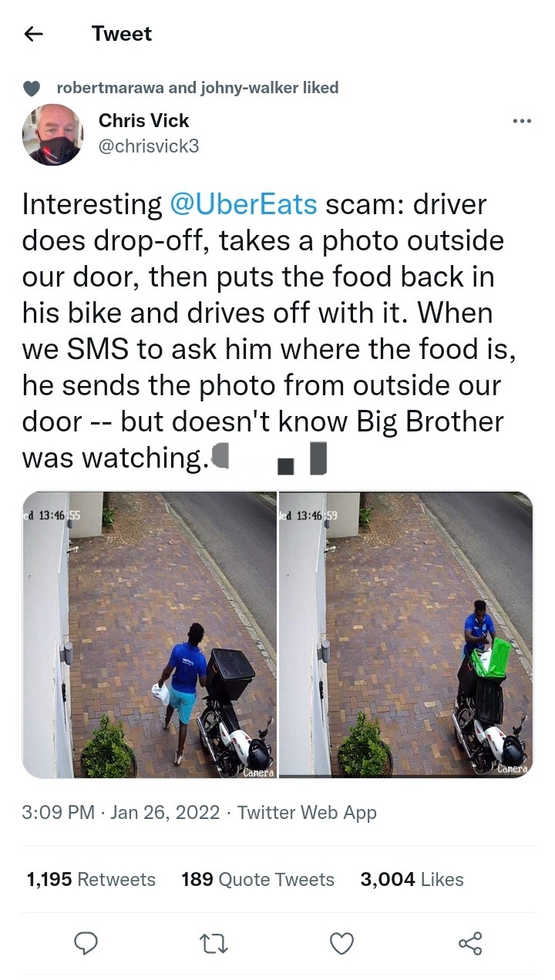Open the 13:46:59 camera photo
Screen dimensions: 555x980
pyautogui.click(x=406, y=635)
